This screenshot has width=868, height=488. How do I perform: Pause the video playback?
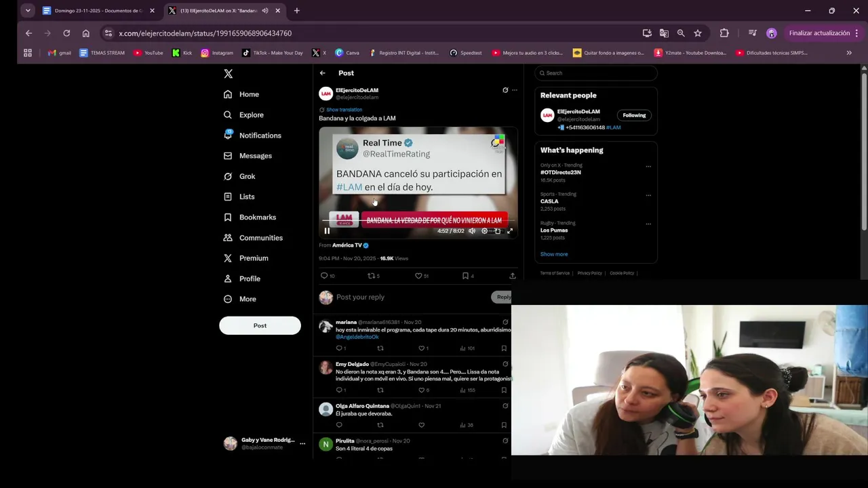click(327, 231)
